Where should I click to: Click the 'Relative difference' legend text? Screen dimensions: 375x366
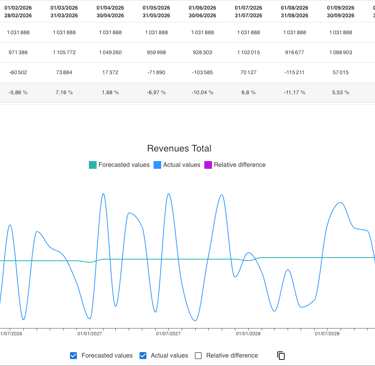pyautogui.click(x=240, y=165)
